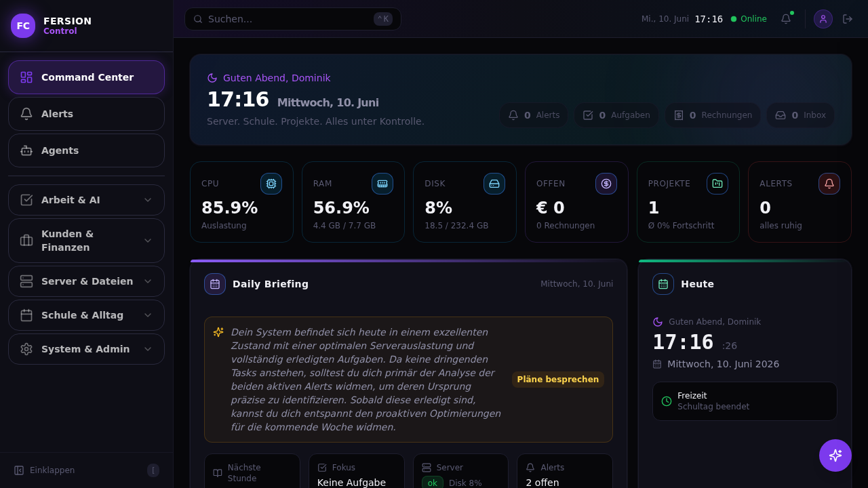Click Server & Dateien server icon
This screenshot has height=488, width=868.
pyautogui.click(x=26, y=281)
